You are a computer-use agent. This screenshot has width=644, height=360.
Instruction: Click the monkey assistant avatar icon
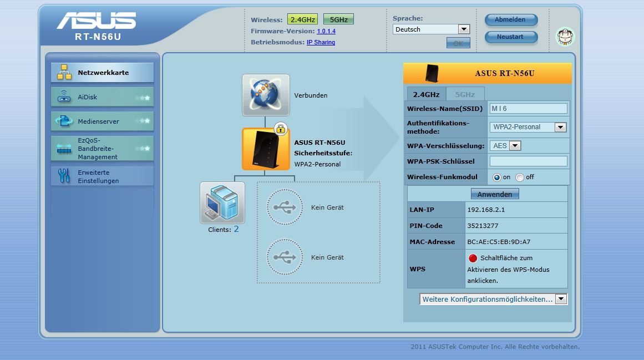coord(565,37)
